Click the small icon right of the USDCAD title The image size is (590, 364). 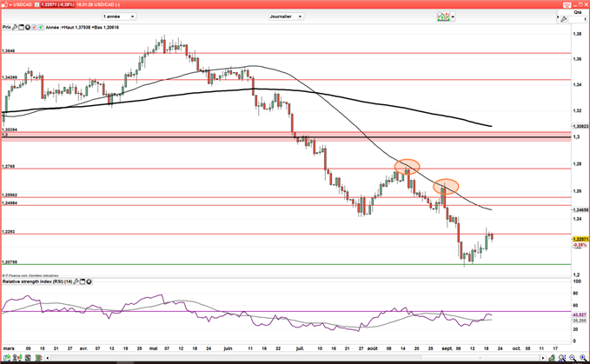pos(36,4)
